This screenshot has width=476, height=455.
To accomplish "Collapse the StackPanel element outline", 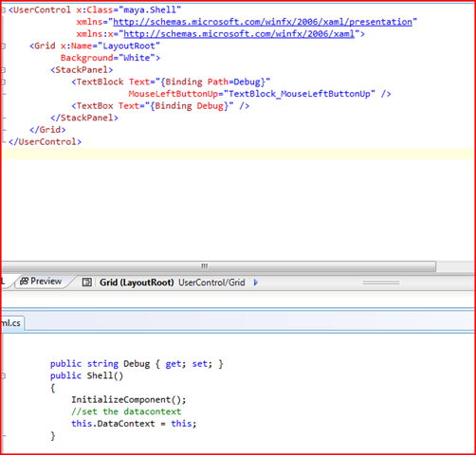I will tap(3, 70).
